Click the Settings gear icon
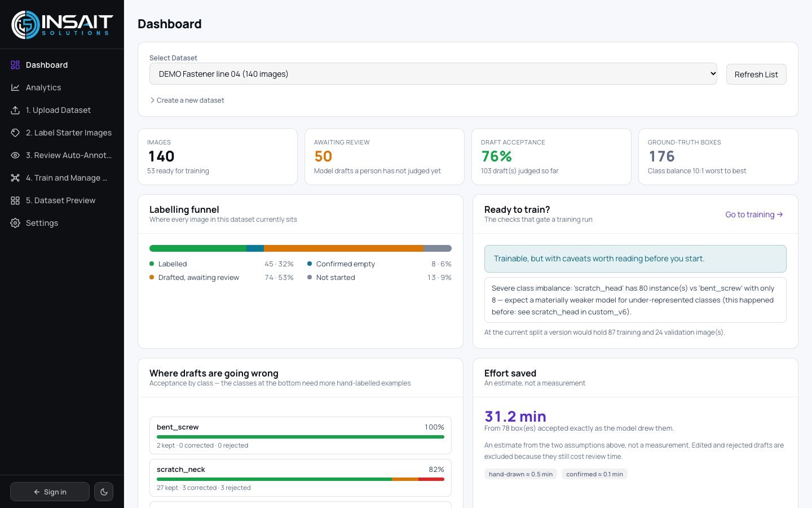 pos(15,223)
